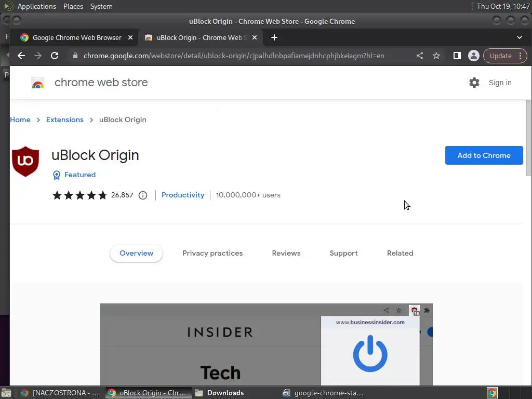Select the Overview tab
The image size is (532, 399).
coord(137,253)
